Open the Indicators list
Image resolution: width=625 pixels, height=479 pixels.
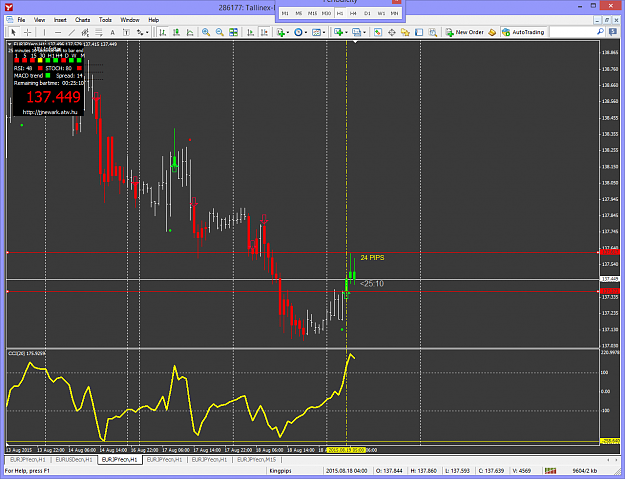click(x=281, y=32)
